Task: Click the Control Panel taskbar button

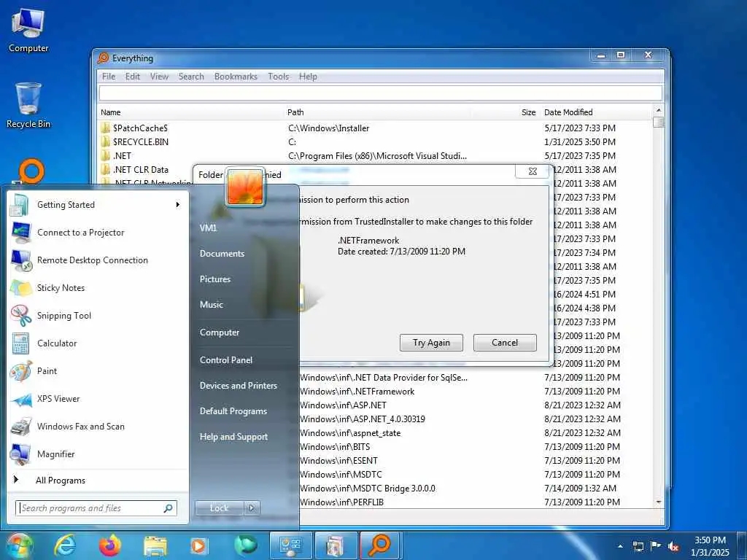Action: pyautogui.click(x=291, y=545)
